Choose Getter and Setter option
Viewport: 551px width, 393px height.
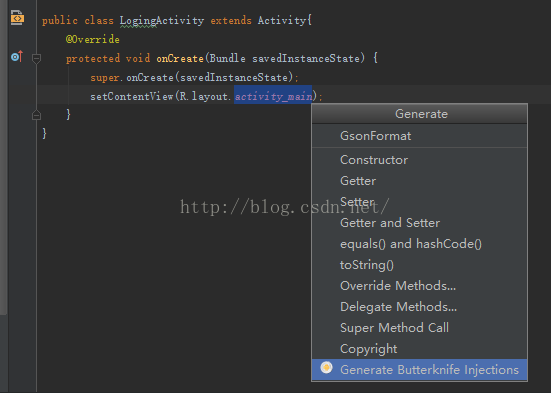click(419, 223)
